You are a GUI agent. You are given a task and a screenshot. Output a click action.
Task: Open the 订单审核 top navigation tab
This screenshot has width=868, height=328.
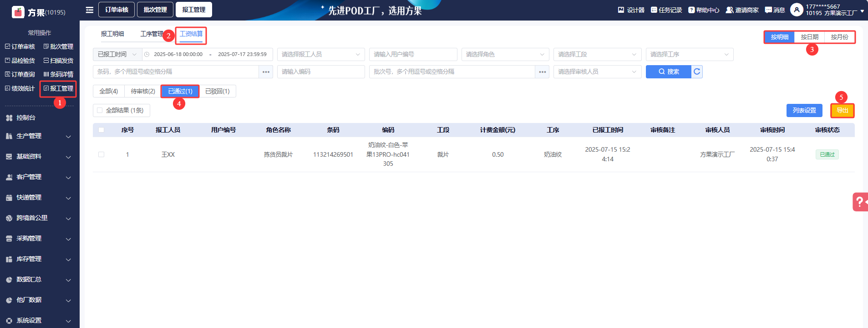[x=117, y=10]
